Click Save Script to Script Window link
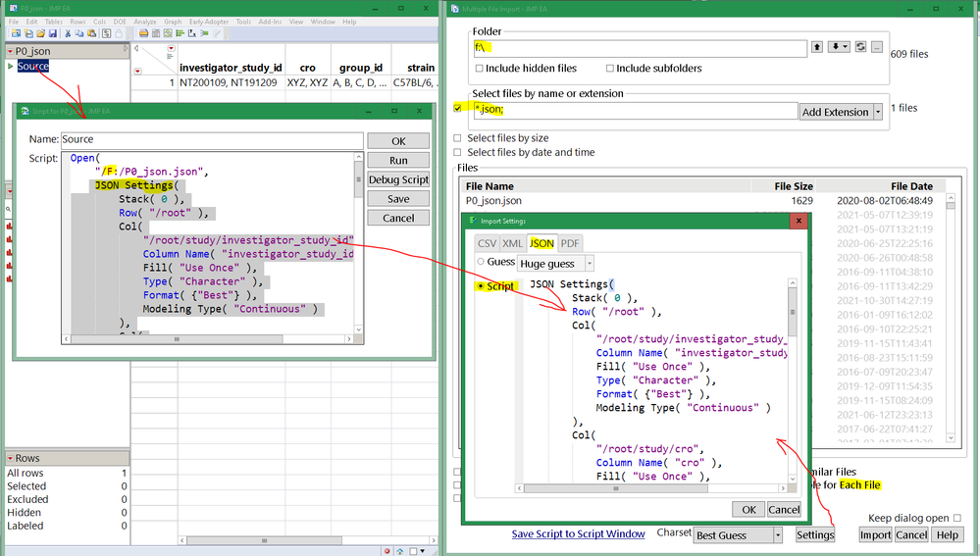This screenshot has width=980, height=556. (x=579, y=534)
